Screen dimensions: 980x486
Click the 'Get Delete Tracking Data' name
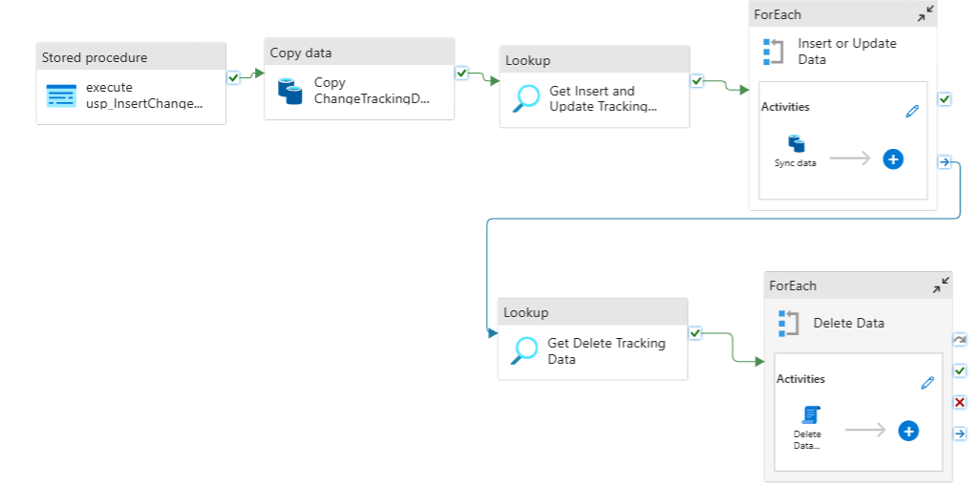pyautogui.click(x=607, y=351)
